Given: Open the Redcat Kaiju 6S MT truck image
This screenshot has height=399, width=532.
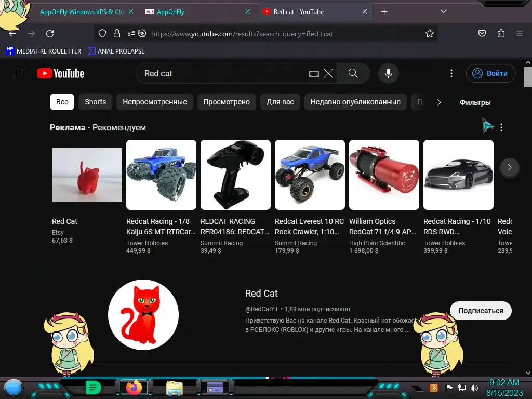Looking at the screenshot, I should pos(161,175).
